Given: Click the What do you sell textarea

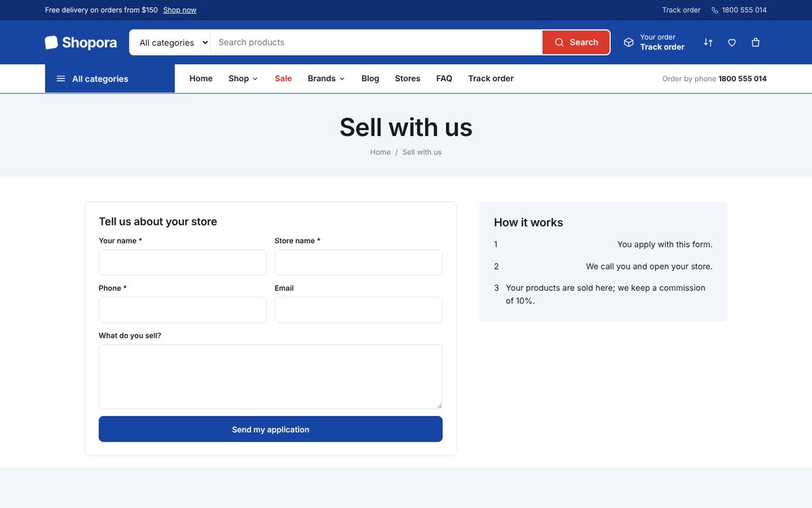Looking at the screenshot, I should [271, 377].
